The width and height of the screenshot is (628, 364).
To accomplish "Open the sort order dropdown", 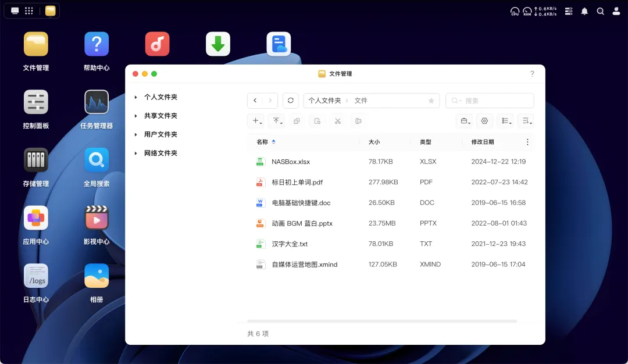I will pyautogui.click(x=527, y=121).
